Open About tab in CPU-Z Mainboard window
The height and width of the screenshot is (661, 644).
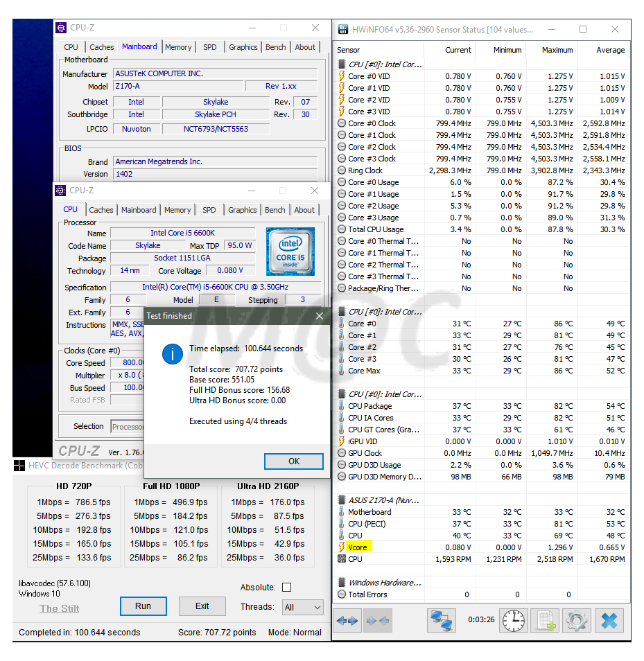(x=305, y=47)
